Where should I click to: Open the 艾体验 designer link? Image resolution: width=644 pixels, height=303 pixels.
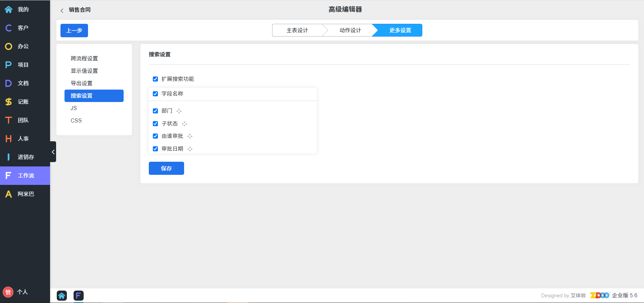[578, 296]
